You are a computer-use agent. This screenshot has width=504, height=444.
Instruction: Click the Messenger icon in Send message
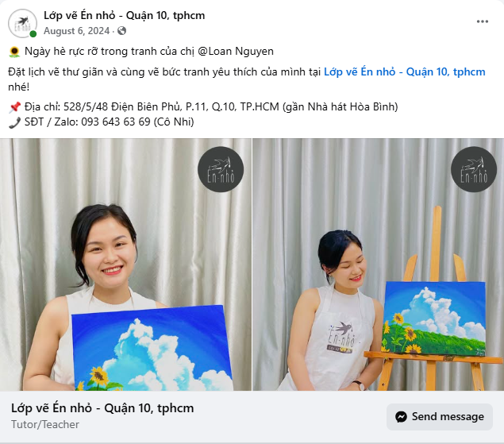tap(401, 417)
